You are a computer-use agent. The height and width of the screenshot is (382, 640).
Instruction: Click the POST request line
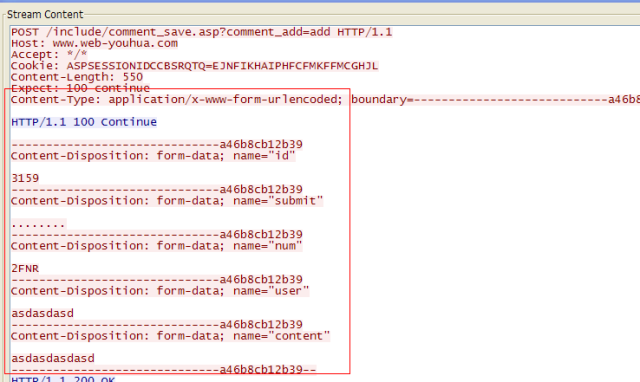[202, 32]
